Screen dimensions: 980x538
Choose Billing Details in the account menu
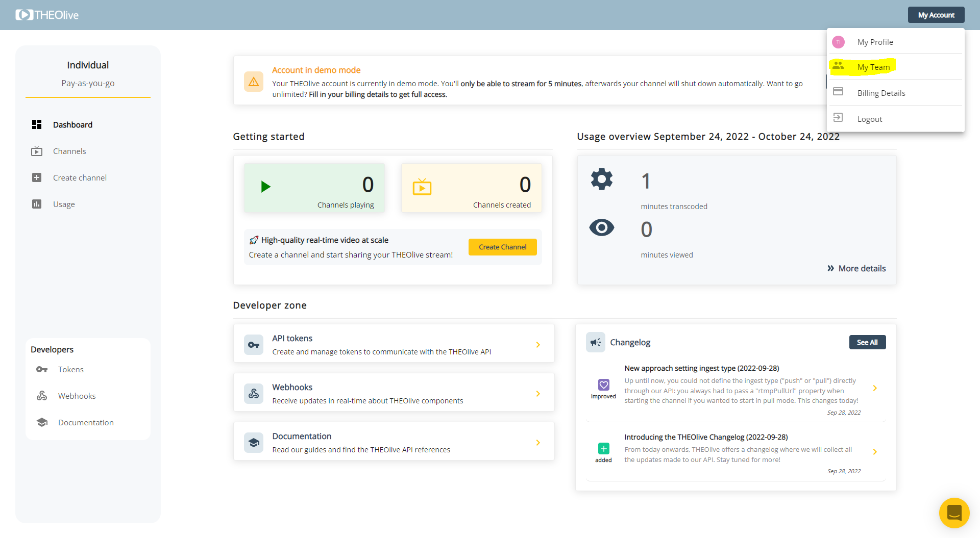[x=881, y=93]
